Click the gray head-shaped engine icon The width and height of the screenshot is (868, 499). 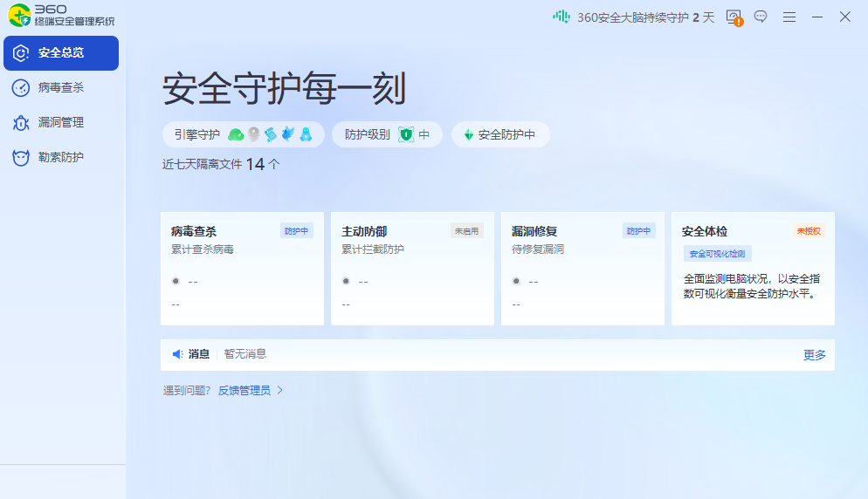coord(253,134)
